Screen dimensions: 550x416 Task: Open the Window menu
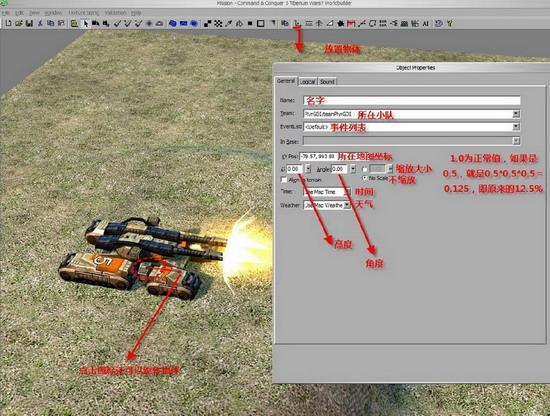pos(53,13)
